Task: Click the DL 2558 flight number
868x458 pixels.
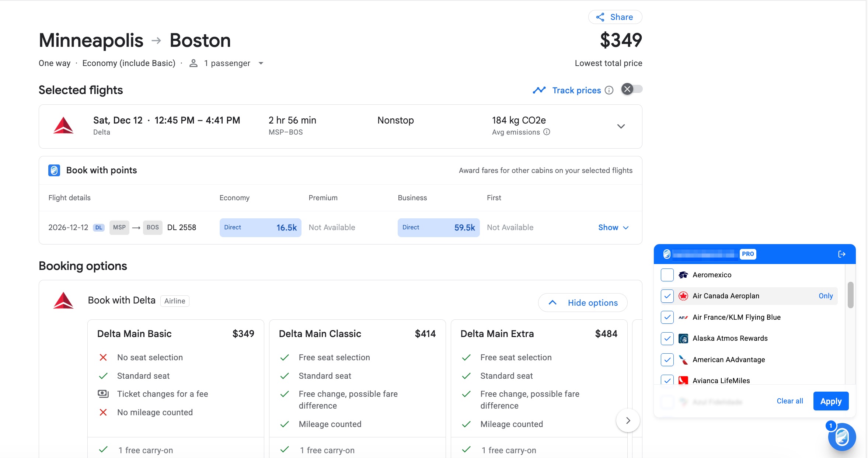Action: click(182, 228)
